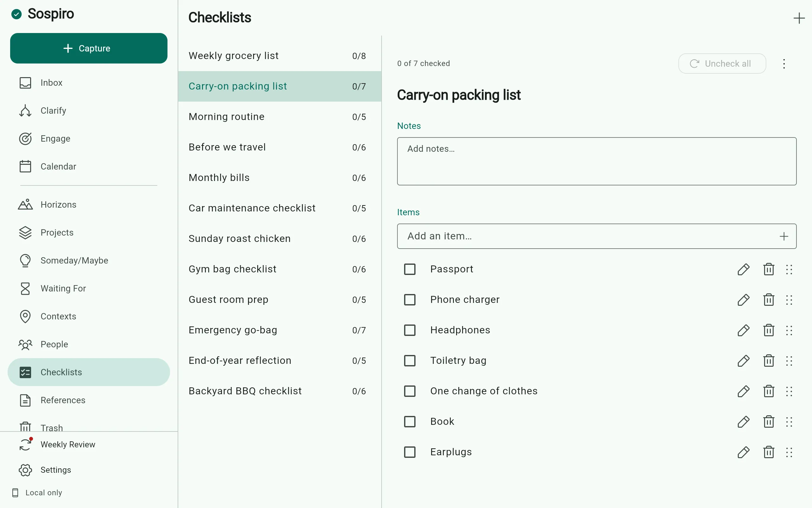Viewport: 812px width, 508px height.
Task: Click the Uncheck all button
Action: coord(722,63)
